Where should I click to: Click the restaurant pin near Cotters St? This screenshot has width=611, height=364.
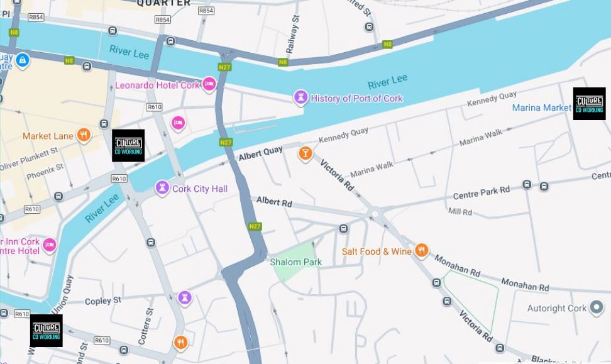180,343
